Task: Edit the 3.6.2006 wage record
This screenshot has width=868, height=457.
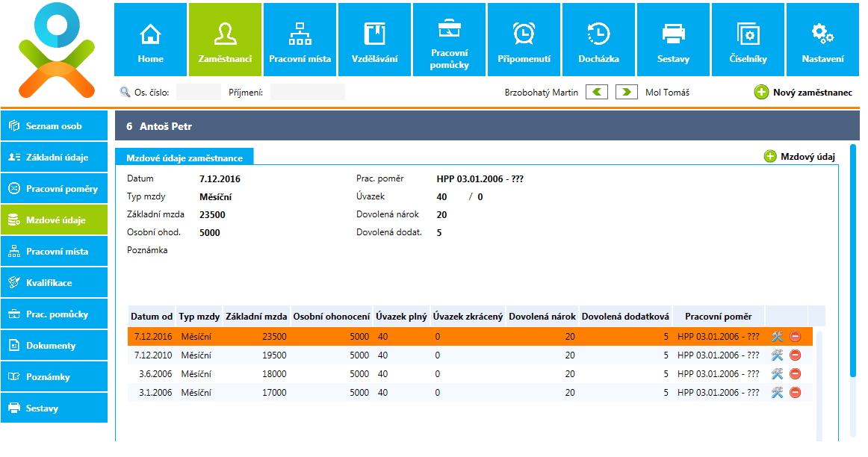Action: tap(777, 374)
